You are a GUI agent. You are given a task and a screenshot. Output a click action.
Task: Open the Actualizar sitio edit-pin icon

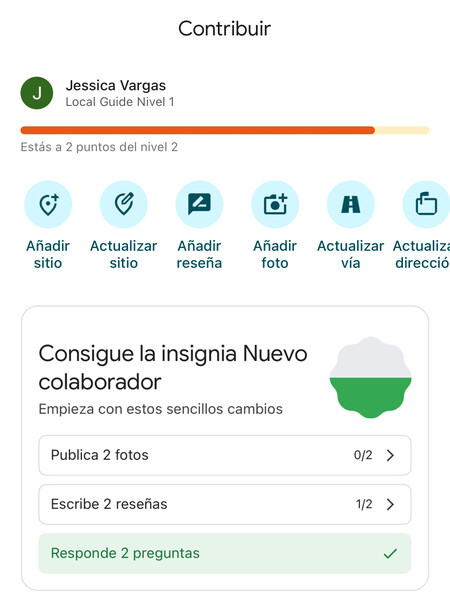click(x=124, y=204)
